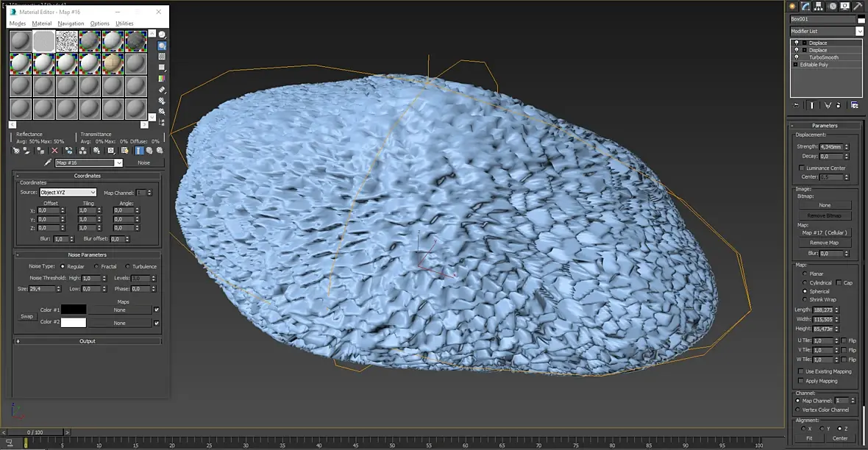Click the Pin Stack icon
This screenshot has width=868, height=450.
pos(797,105)
